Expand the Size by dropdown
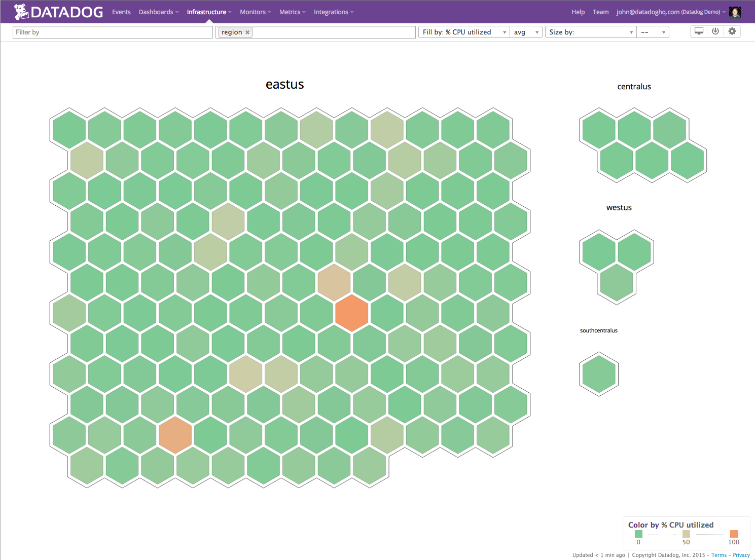The width and height of the screenshot is (755, 560). (591, 32)
